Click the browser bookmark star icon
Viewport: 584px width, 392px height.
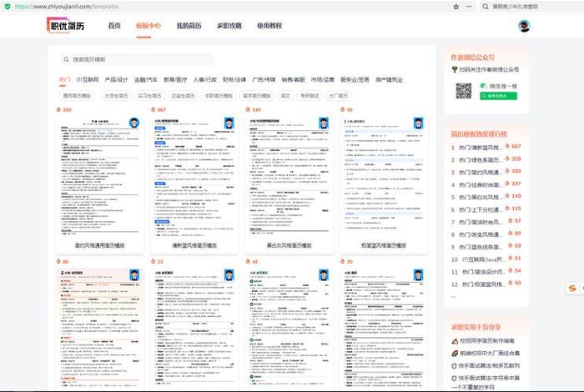click(456, 7)
